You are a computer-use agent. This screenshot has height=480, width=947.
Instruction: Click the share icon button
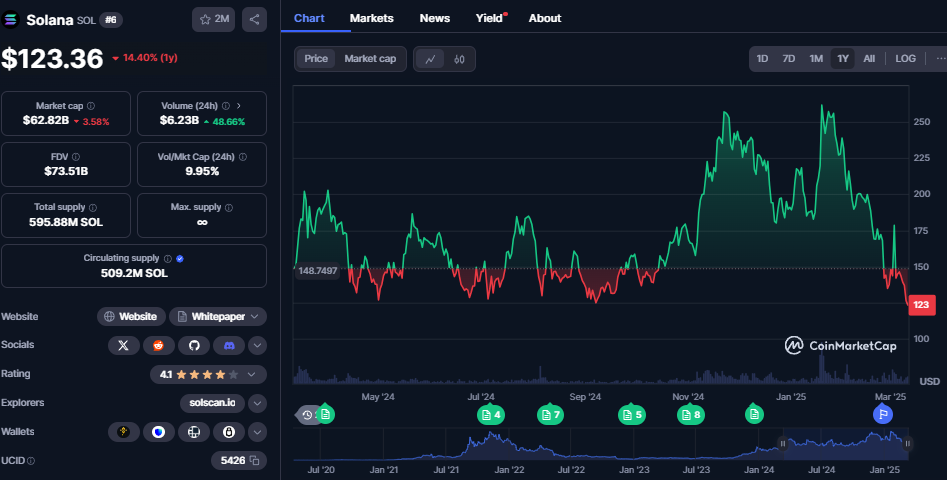[254, 20]
